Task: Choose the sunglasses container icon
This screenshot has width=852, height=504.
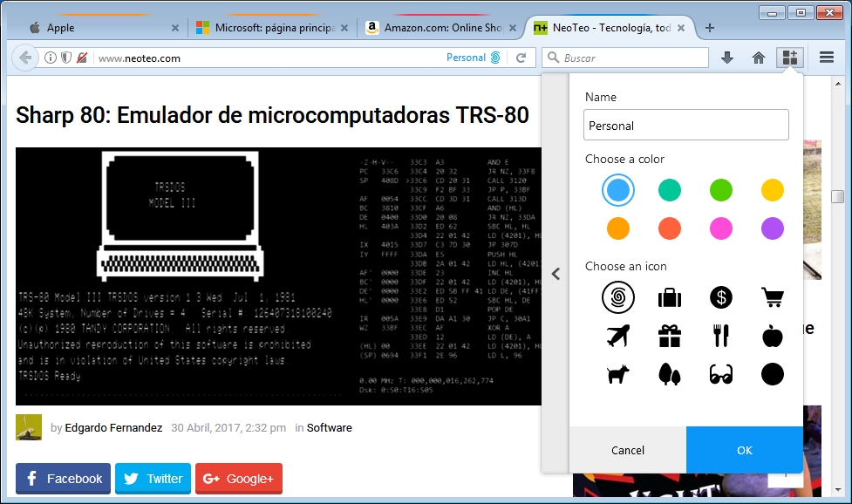Action: click(x=721, y=374)
